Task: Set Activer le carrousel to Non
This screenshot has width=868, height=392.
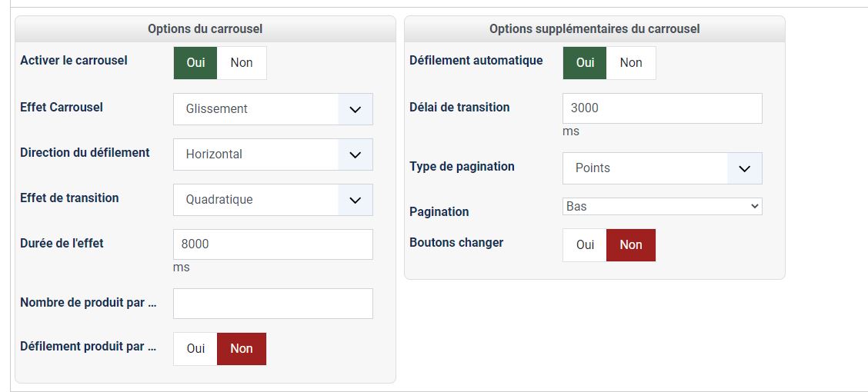Action: 242,63
